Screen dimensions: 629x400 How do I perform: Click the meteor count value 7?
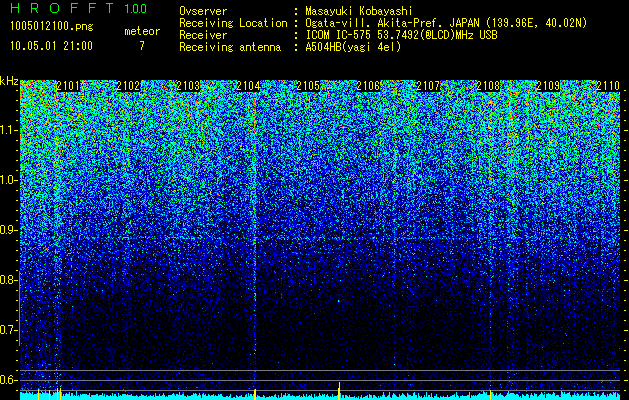142,46
